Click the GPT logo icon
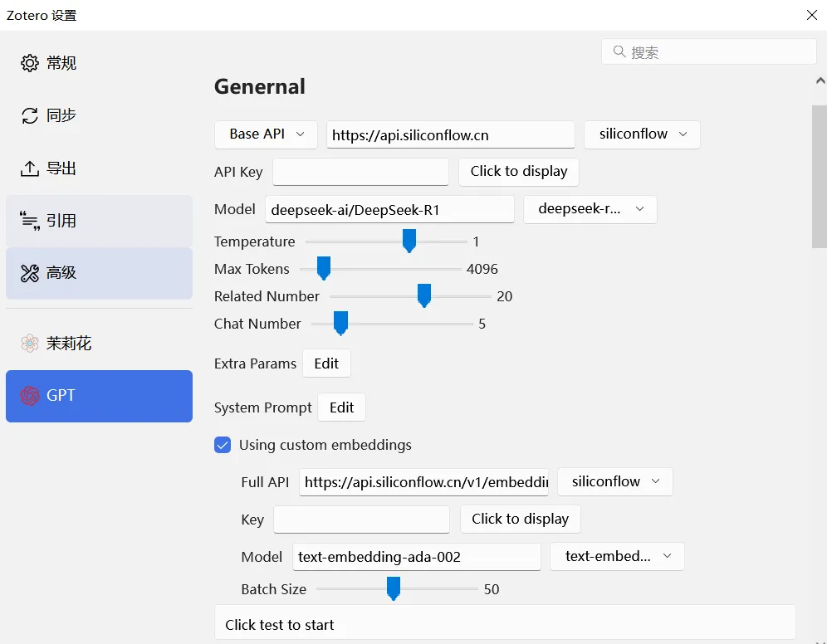The width and height of the screenshot is (827, 644). pyautogui.click(x=30, y=396)
